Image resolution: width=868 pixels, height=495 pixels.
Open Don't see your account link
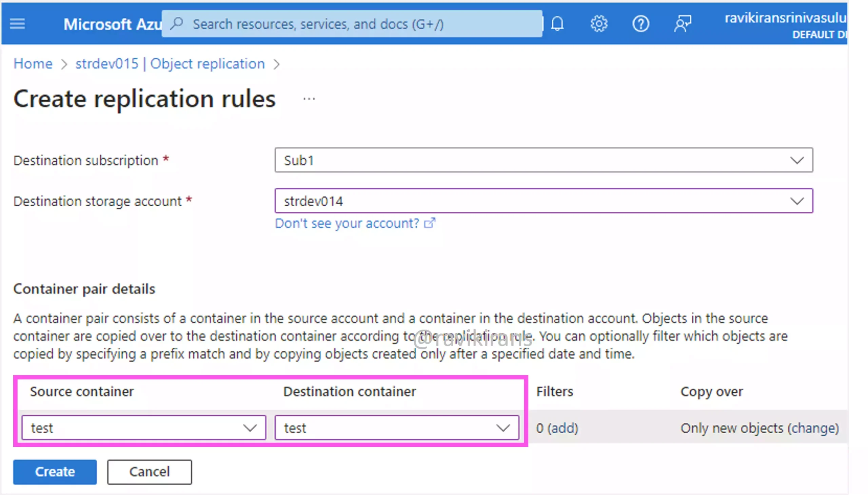347,223
